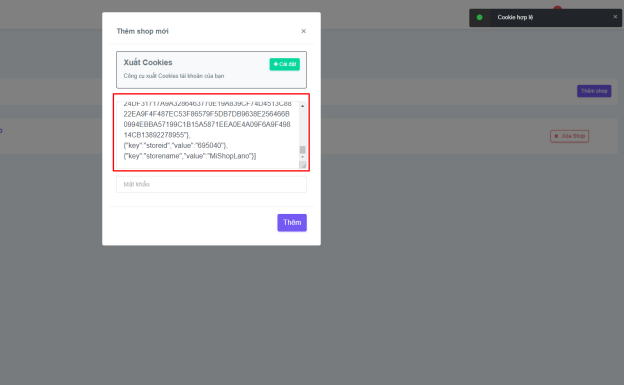Image resolution: width=625 pixels, height=385 pixels.
Task: Click the purple Thêm button
Action: pos(292,222)
